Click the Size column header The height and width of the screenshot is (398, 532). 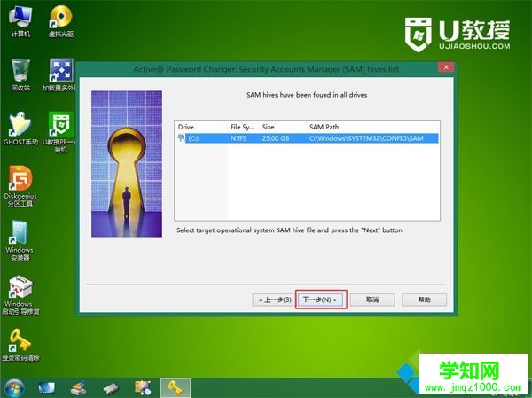click(x=282, y=127)
